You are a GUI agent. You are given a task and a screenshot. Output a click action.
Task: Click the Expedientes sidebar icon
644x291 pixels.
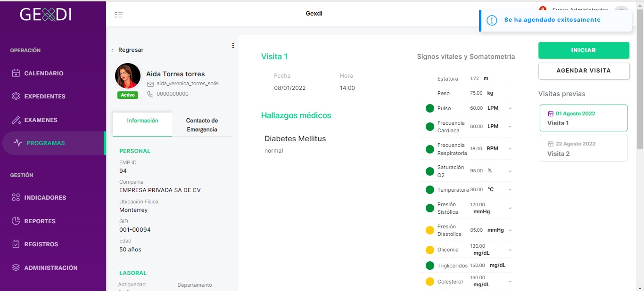pos(16,97)
